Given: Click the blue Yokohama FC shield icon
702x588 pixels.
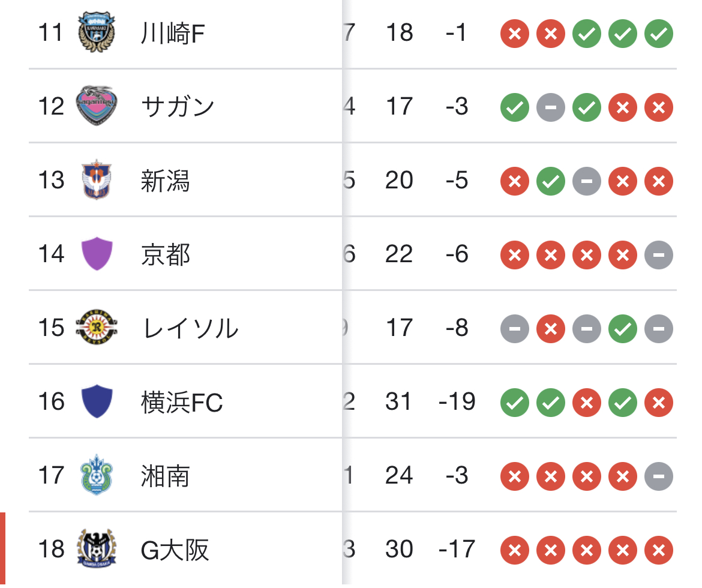Looking at the screenshot, I should (97, 401).
